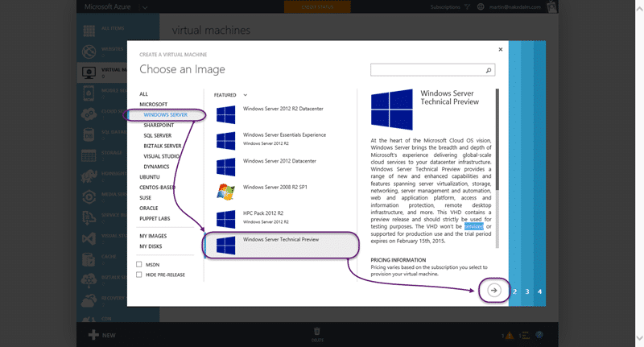This screenshot has height=347, width=644.
Task: Click the page scrollbar up arrow
Action: [639, 9]
